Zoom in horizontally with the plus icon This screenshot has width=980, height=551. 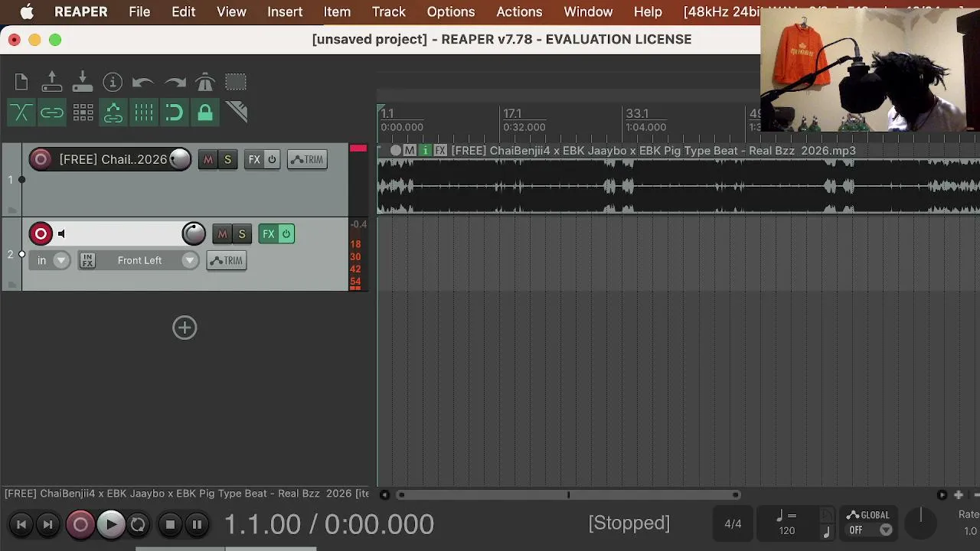(x=958, y=495)
